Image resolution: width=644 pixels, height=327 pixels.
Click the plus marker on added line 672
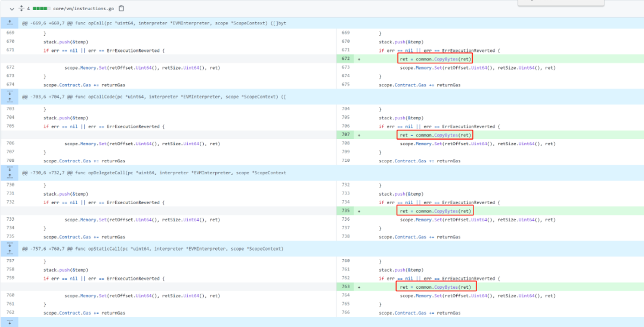point(360,58)
